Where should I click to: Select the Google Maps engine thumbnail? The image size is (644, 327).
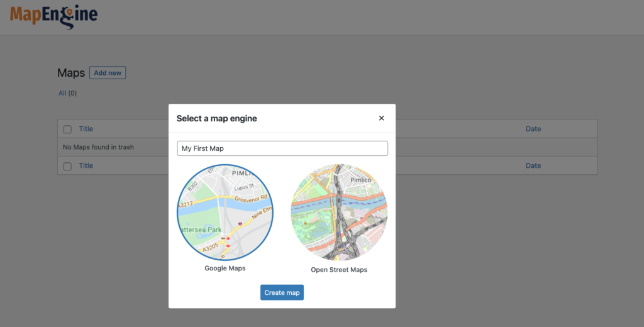[225, 213]
